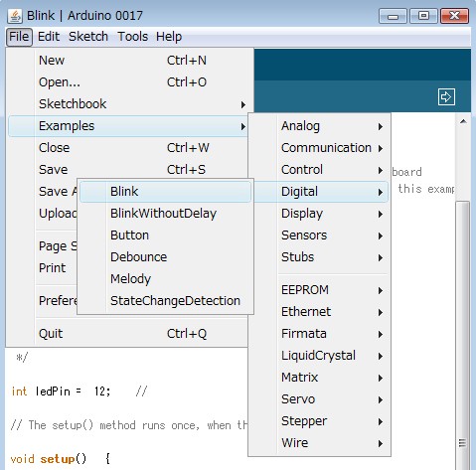The image size is (476, 470).
Task: Expand the Matrix library examples
Action: [319, 378]
